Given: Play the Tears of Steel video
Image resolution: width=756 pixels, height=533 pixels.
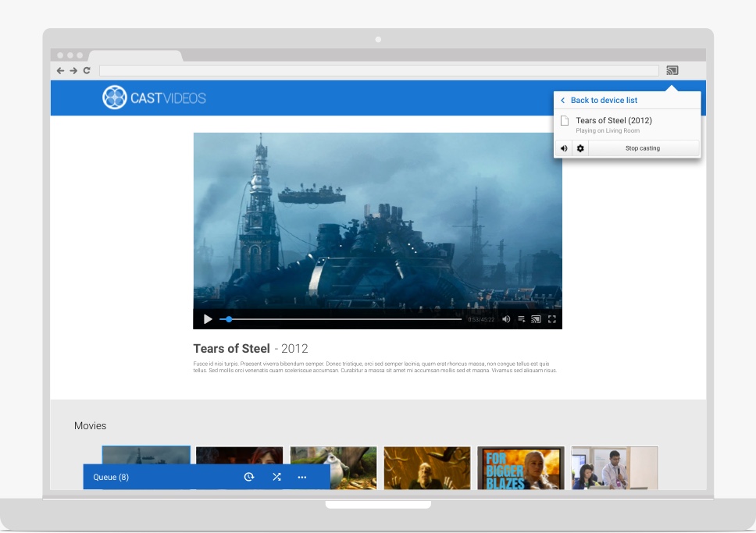Looking at the screenshot, I should 208,319.
